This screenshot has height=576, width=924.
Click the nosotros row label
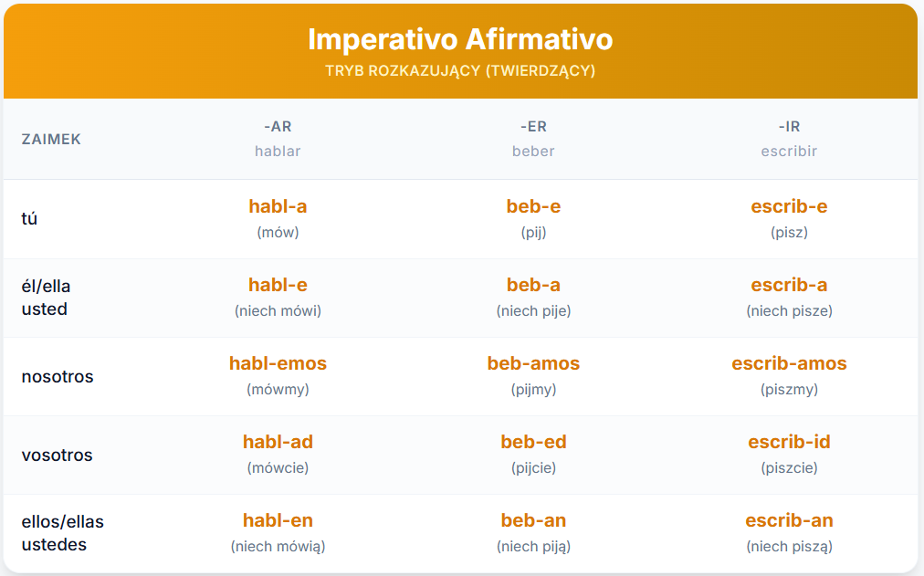(58, 376)
